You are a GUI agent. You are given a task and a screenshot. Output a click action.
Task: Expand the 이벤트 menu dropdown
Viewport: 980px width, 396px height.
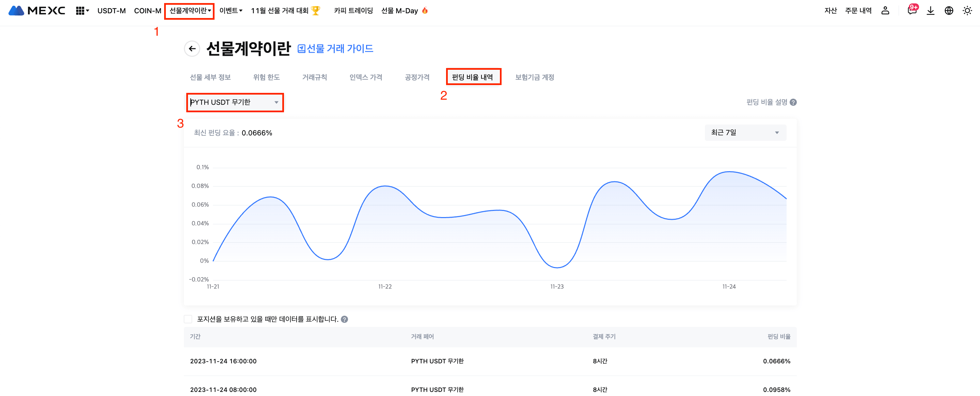[231, 11]
